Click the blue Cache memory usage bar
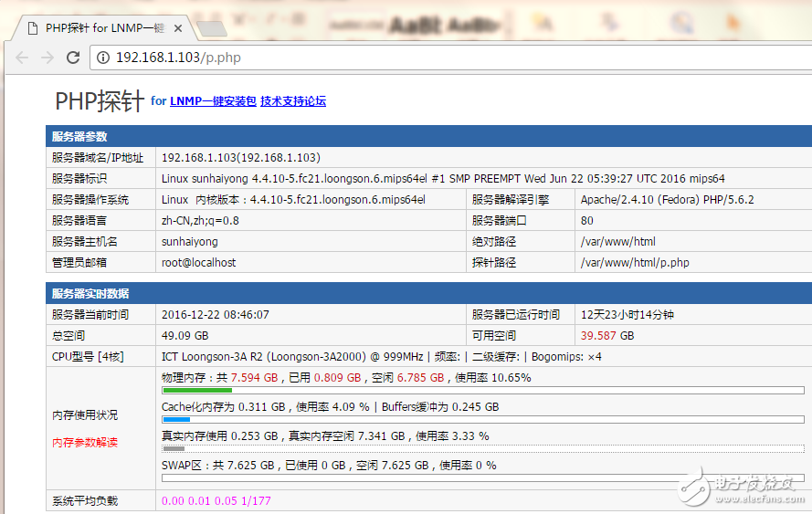Viewport: 812px width, 514px height. coord(175,420)
